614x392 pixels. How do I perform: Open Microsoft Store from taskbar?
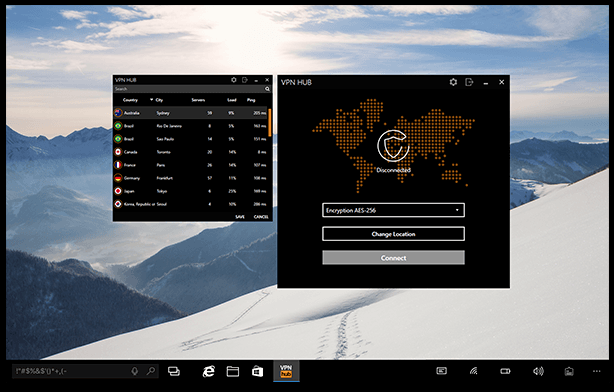click(x=257, y=371)
